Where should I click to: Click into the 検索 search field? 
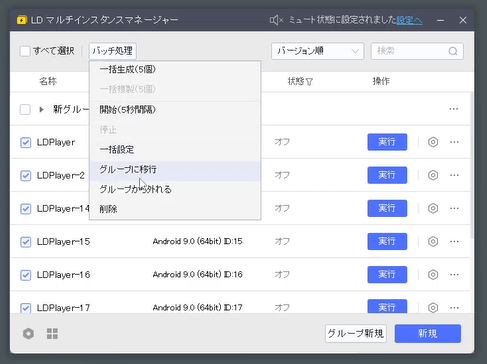(417, 51)
